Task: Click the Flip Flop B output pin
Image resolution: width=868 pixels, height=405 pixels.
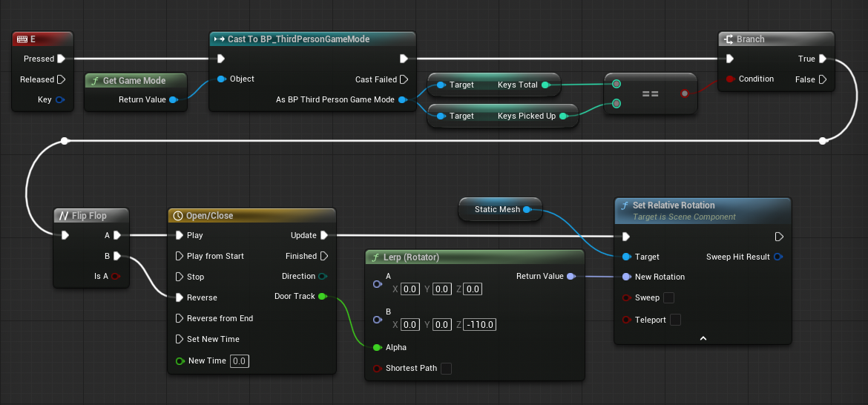Action: coord(117,256)
